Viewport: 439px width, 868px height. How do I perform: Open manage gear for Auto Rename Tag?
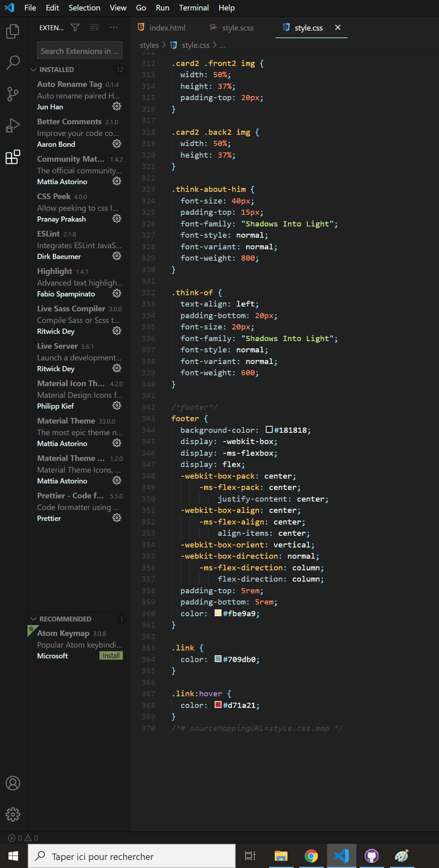(x=117, y=106)
